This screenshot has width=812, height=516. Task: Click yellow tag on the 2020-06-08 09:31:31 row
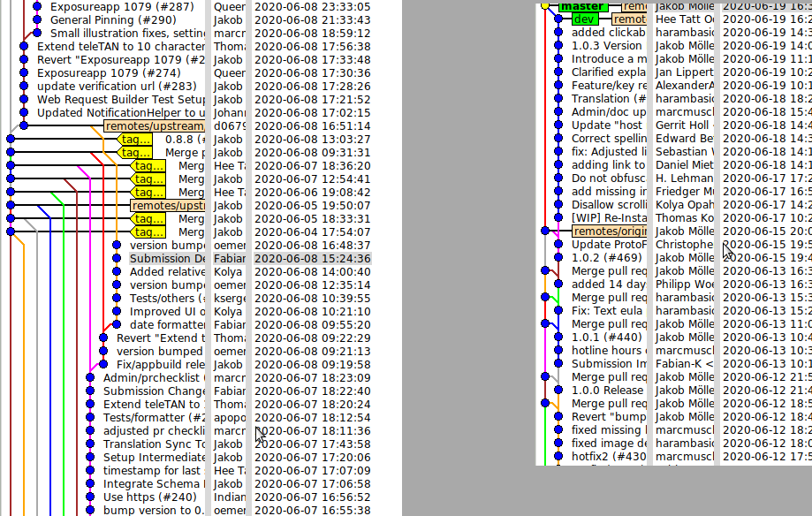(134, 152)
